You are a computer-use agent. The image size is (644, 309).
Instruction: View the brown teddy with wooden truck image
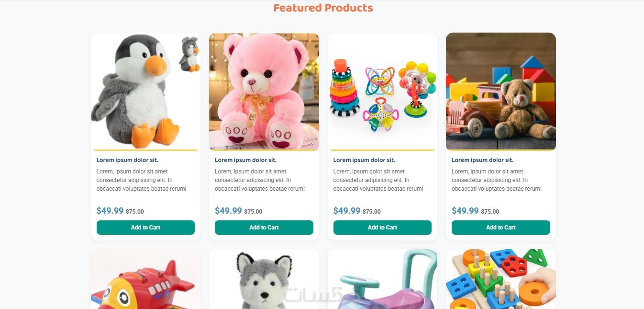click(500, 92)
